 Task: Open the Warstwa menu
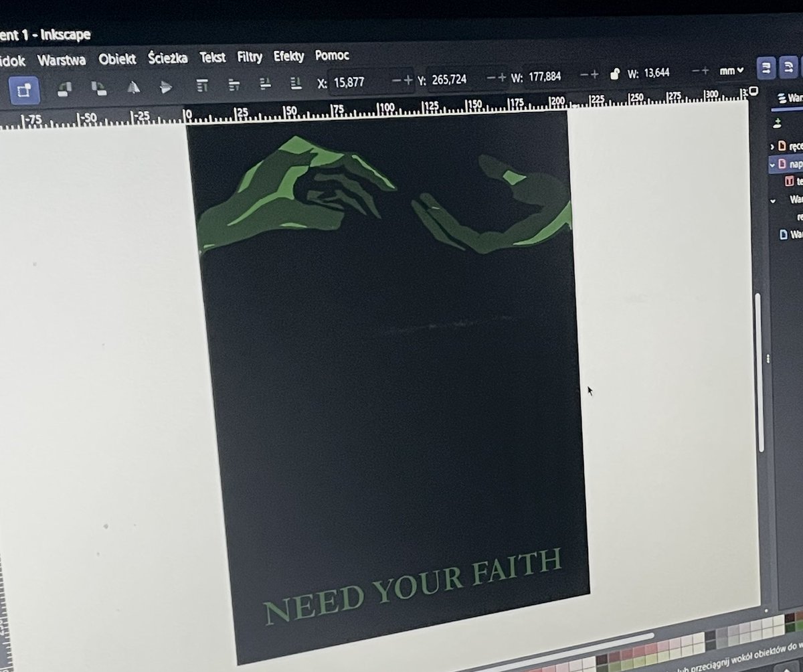(62, 60)
